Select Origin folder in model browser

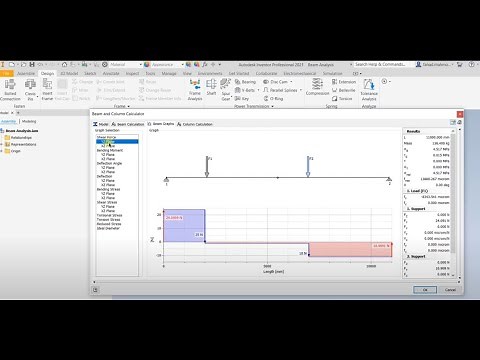tap(13, 151)
